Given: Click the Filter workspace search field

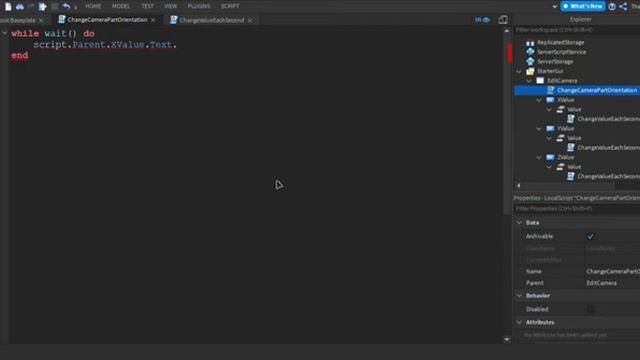Looking at the screenshot, I should (x=577, y=30).
